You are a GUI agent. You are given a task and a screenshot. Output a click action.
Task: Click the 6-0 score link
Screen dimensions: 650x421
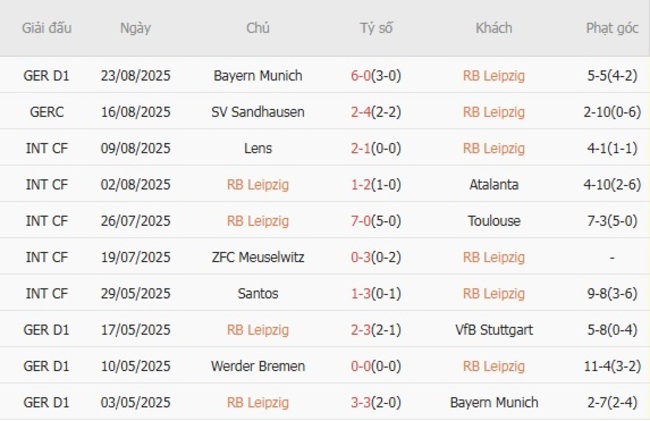coord(363,75)
